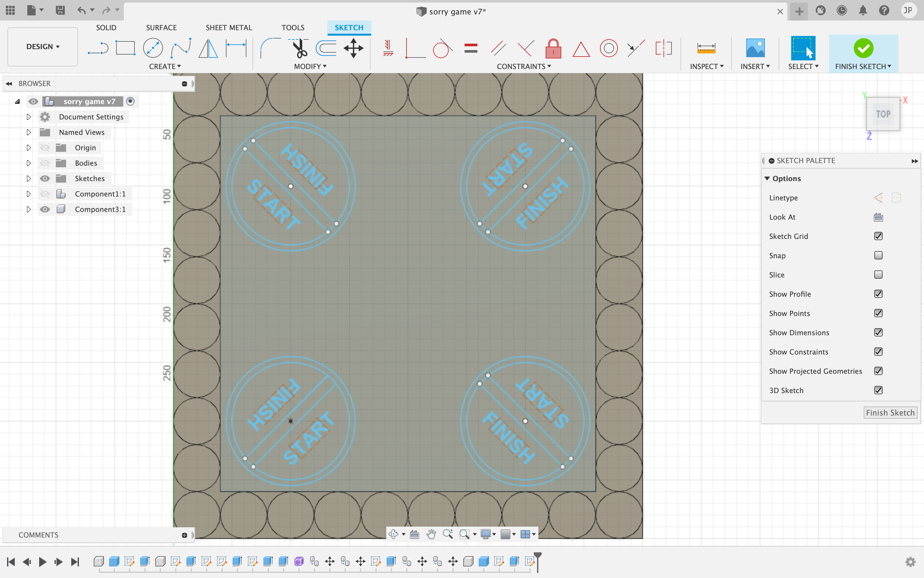Screen dimensions: 924x578
Task: Open the CREATE dropdown menu
Action: click(x=165, y=66)
